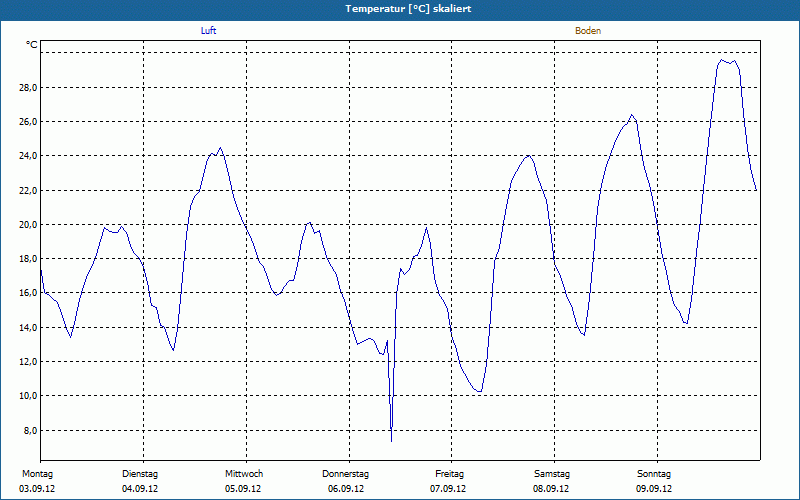Click the 'Montag' day label
This screenshot has height=500, width=800.
pyautogui.click(x=37, y=474)
